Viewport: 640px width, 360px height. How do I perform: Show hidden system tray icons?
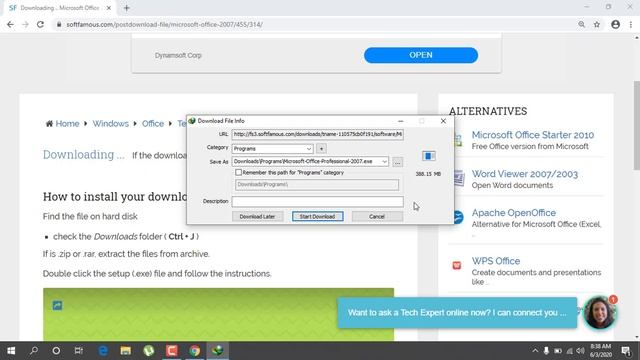(535, 351)
